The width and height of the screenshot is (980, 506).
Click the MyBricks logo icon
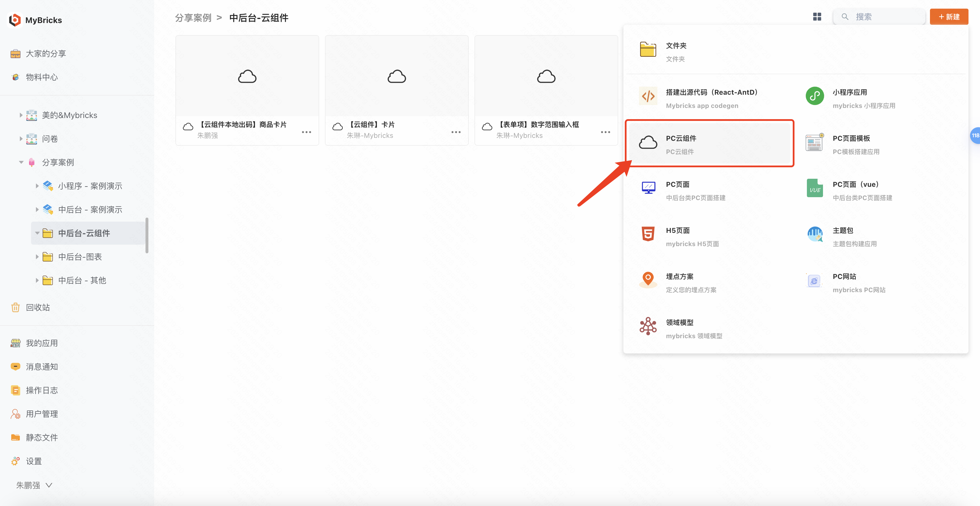[15, 20]
